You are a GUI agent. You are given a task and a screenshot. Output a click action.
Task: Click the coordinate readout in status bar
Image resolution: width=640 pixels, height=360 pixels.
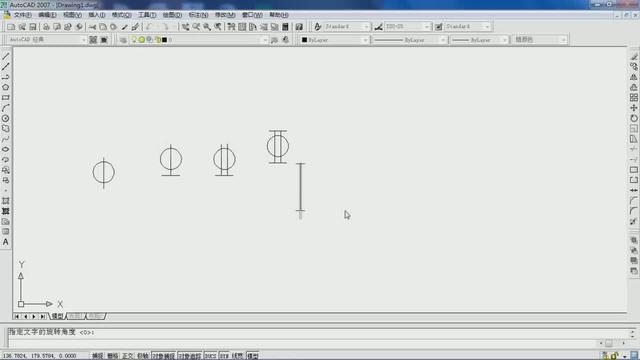[x=39, y=356]
